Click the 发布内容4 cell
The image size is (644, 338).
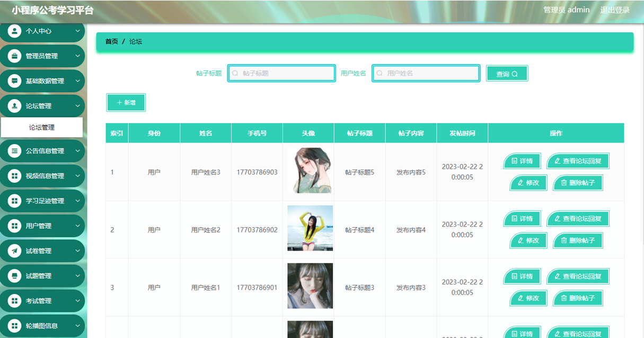coord(411,230)
